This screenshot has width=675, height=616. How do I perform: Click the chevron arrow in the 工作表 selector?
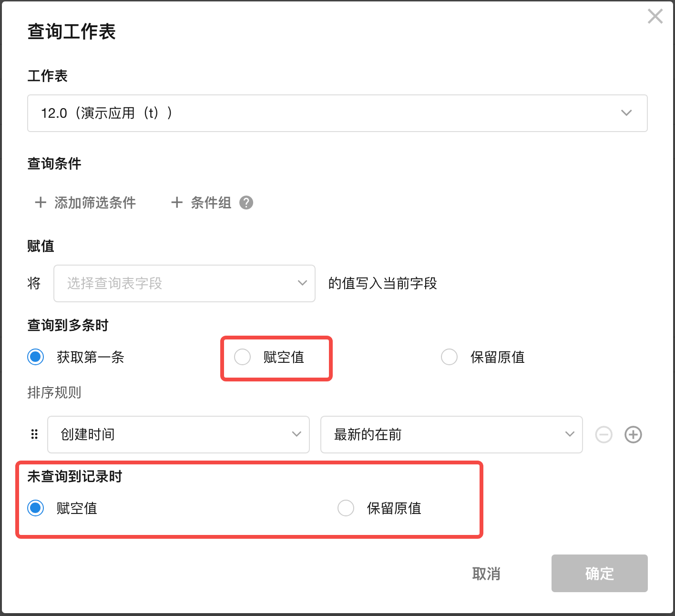pyautogui.click(x=626, y=113)
